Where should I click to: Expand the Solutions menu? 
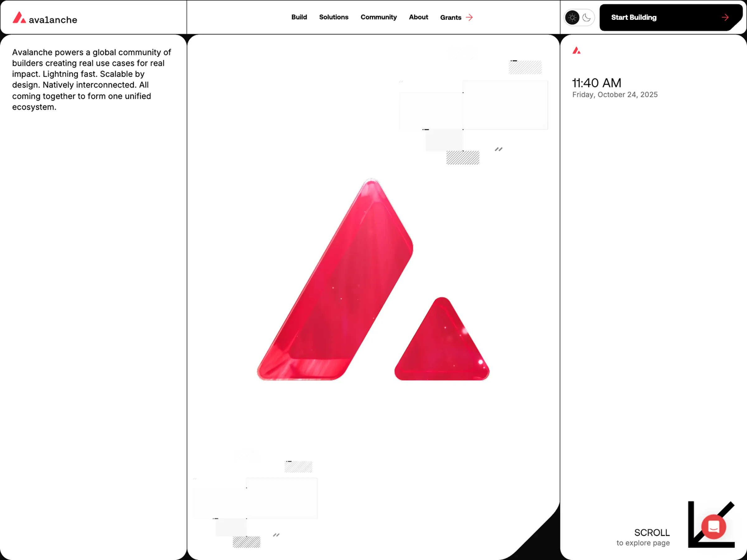pos(334,17)
